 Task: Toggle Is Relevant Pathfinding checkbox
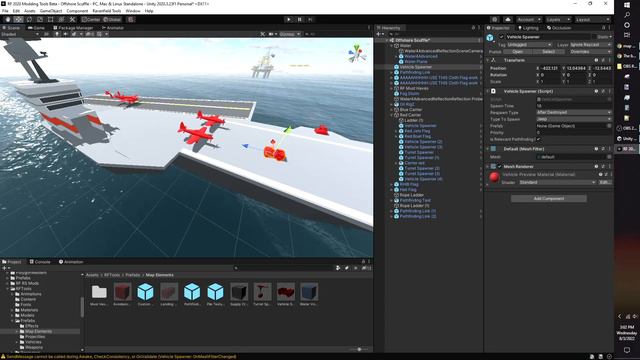coord(539,140)
